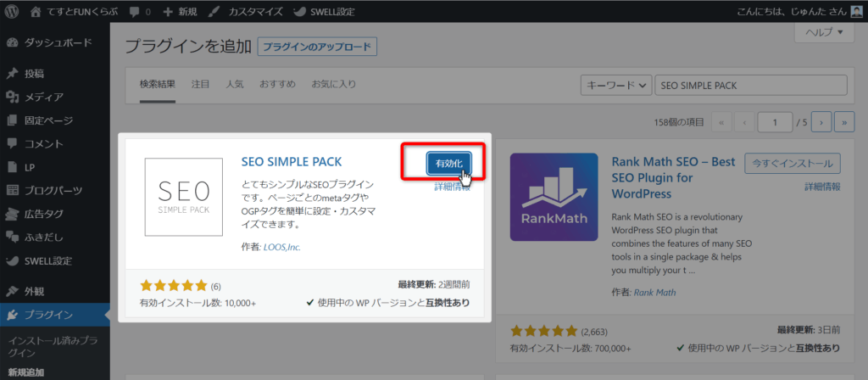Click the SEO SIMPLE PACK logo thumbnail

[x=184, y=197]
